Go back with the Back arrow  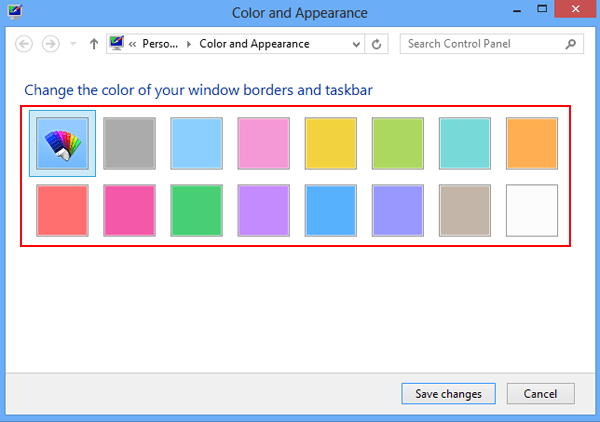(x=24, y=44)
